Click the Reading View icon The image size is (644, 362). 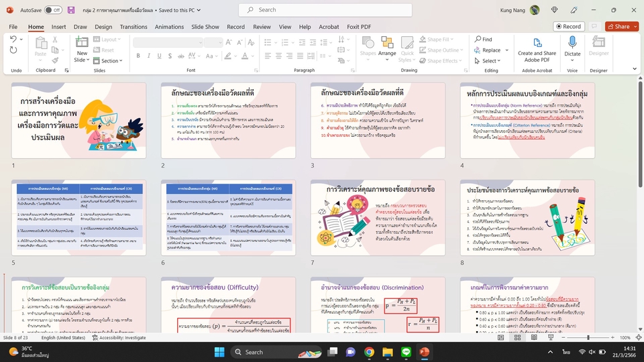534,337
